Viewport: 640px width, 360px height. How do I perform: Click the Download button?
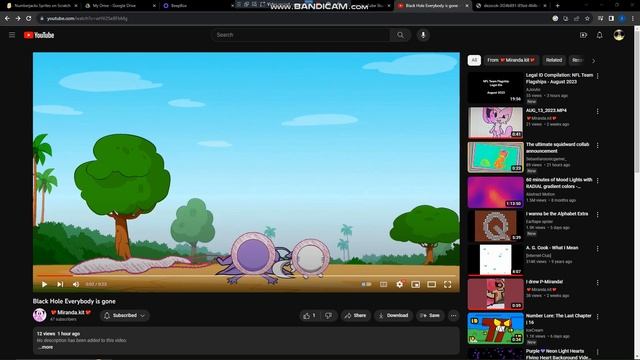coord(393,316)
